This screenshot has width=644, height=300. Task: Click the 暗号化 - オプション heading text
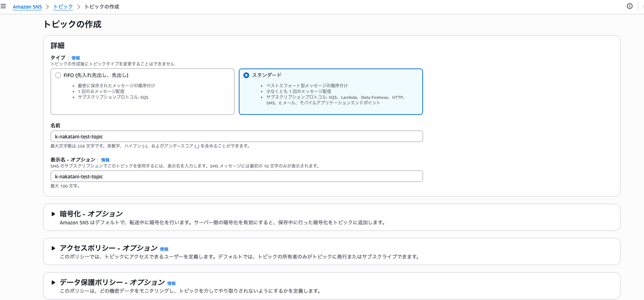click(x=91, y=214)
